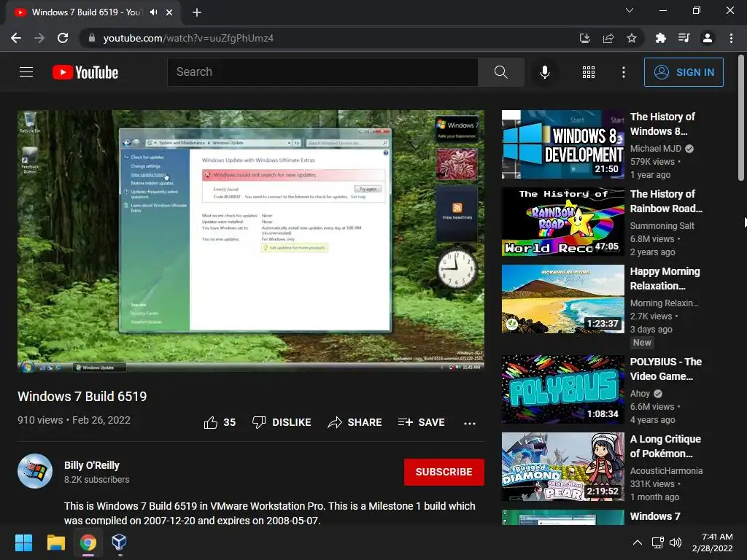Show hidden system tray icons
This screenshot has height=560, width=747.
point(637,542)
